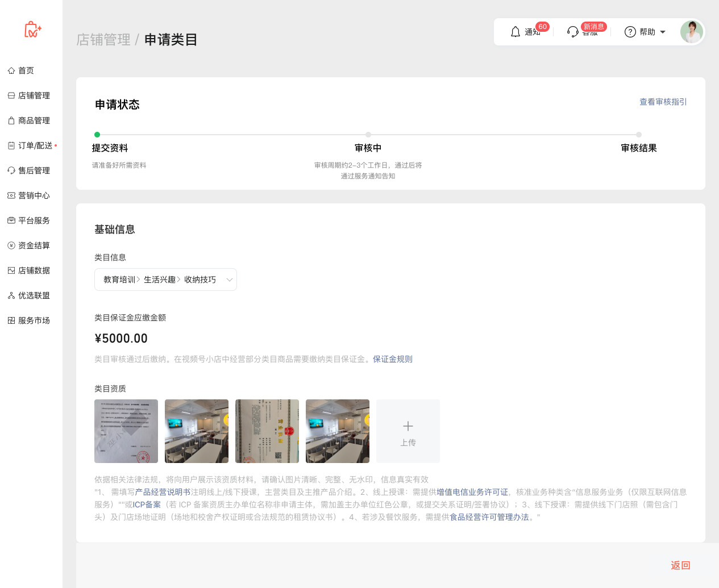Screen dimensions: 719x588
Task: Click the 上传 upload tile
Action: [408, 431]
